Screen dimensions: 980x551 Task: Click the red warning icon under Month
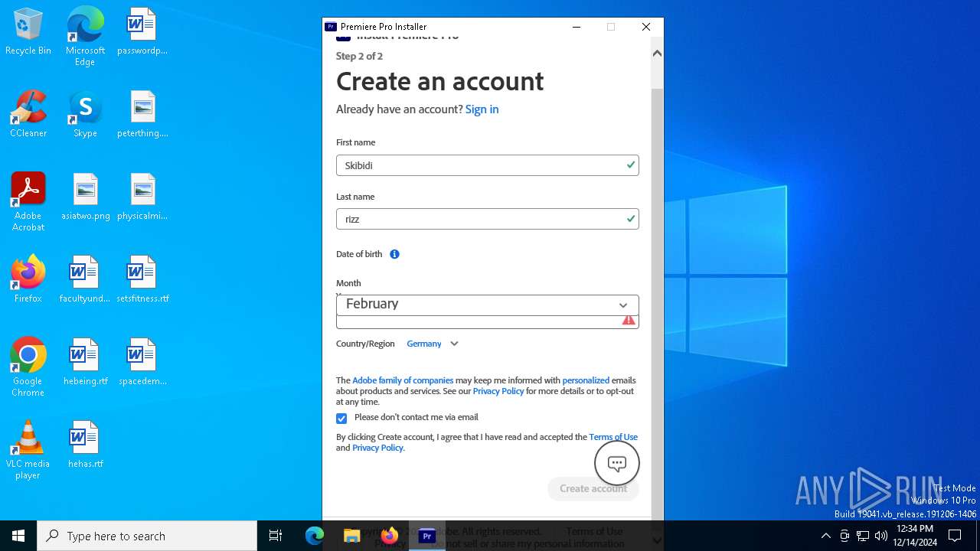click(x=629, y=321)
